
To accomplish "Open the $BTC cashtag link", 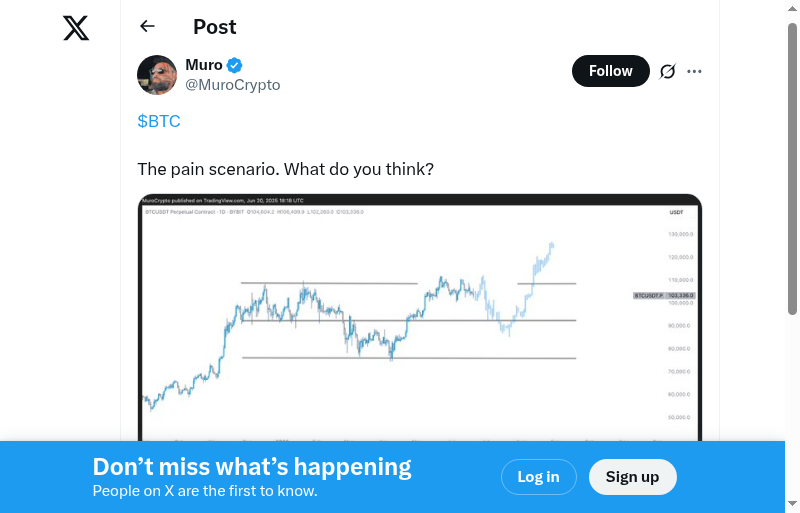I will (x=159, y=121).
